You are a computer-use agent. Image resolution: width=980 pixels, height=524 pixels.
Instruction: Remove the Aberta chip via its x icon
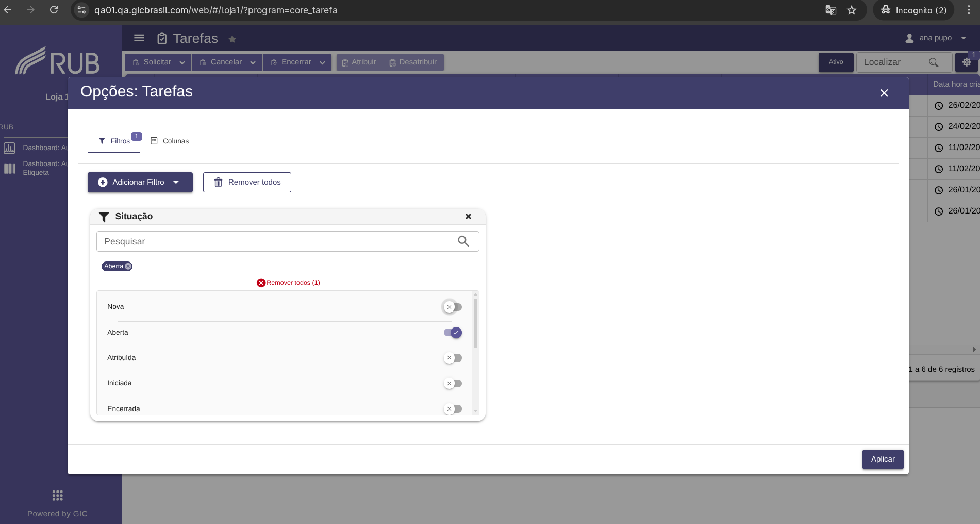point(128,266)
